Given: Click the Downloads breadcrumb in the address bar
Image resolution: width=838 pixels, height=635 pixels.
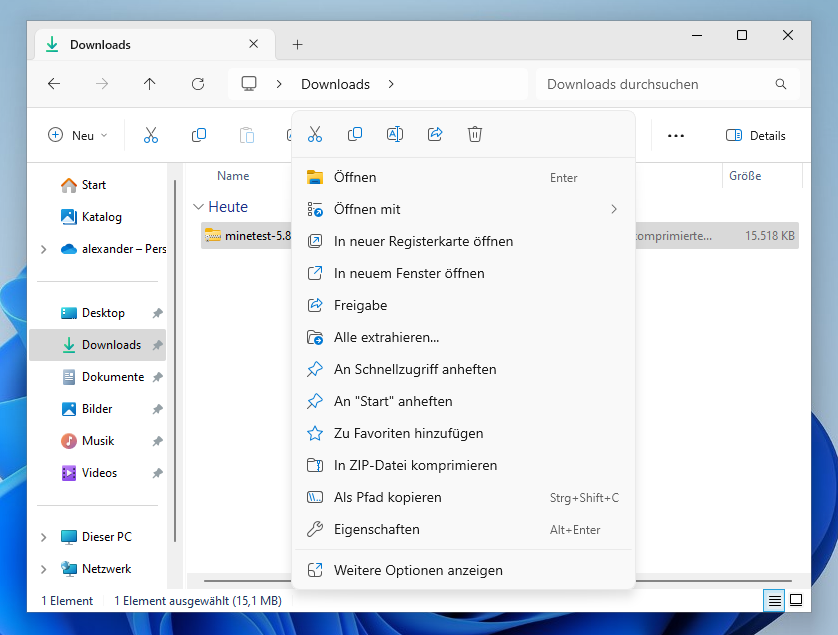Looking at the screenshot, I should click(335, 84).
